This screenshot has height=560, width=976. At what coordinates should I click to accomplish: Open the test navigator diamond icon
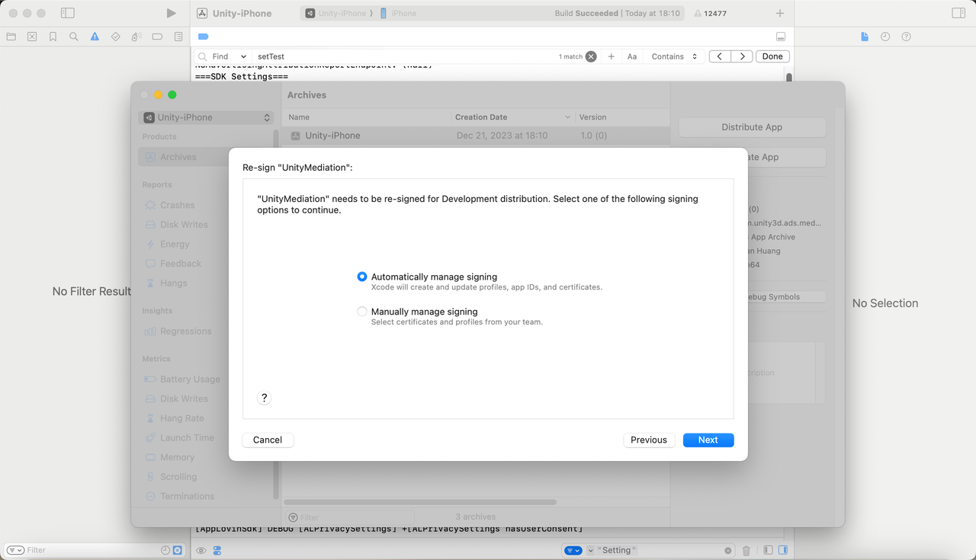[115, 37]
